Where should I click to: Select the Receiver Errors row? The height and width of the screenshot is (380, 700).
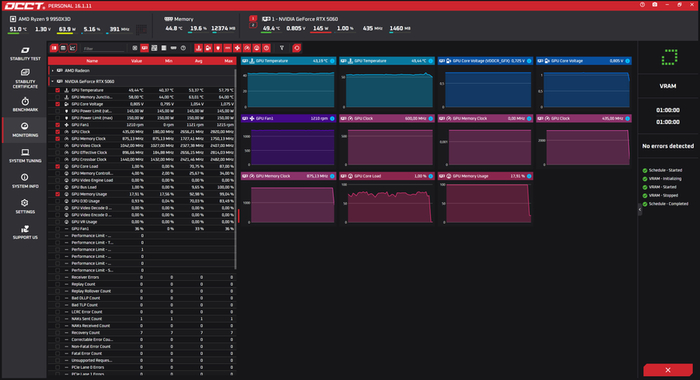(142, 277)
